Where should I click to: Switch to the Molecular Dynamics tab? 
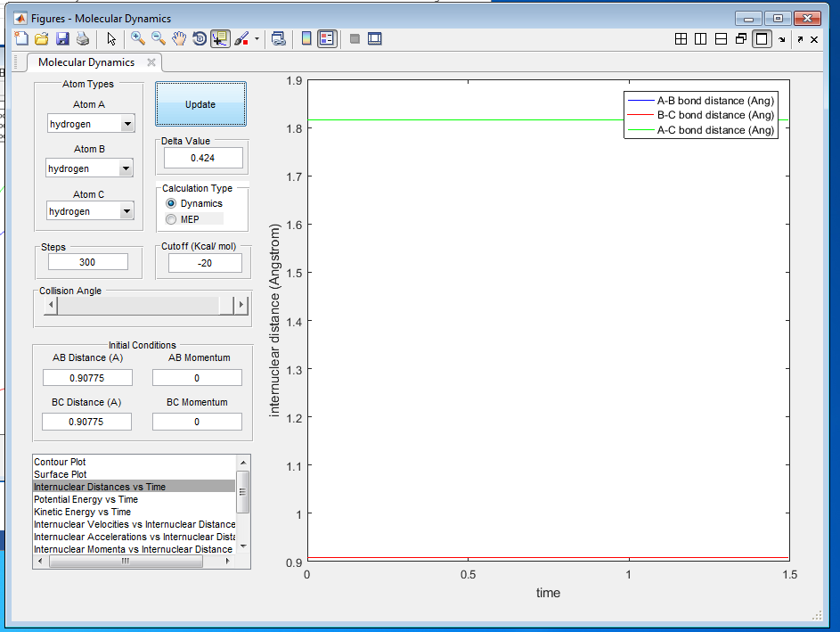pos(86,62)
